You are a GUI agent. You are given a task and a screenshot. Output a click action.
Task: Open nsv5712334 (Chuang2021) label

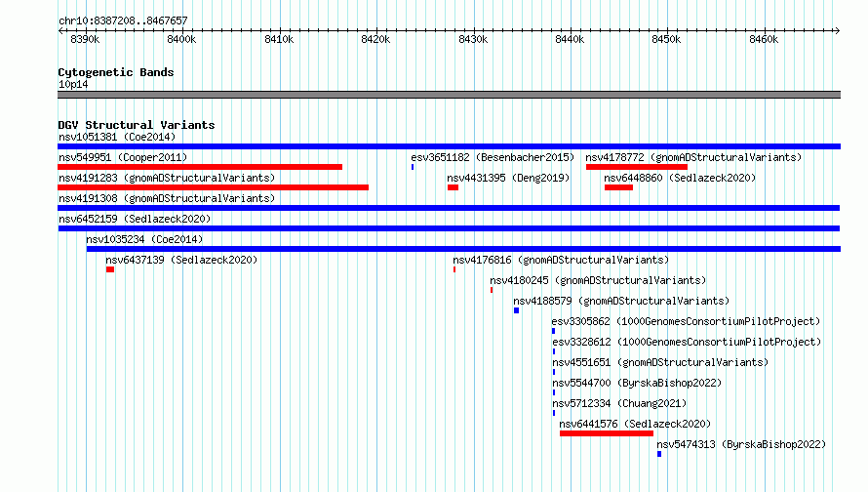pyautogui.click(x=619, y=403)
